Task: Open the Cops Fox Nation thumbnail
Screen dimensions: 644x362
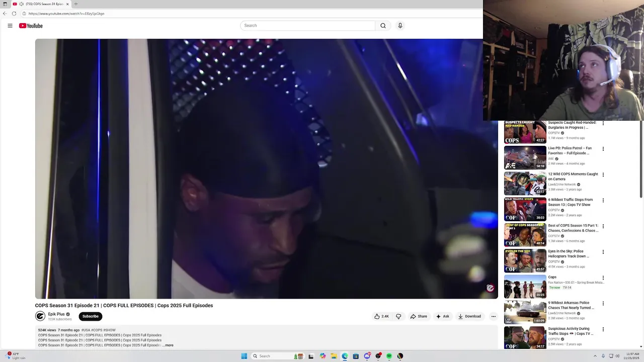Action: tap(525, 286)
